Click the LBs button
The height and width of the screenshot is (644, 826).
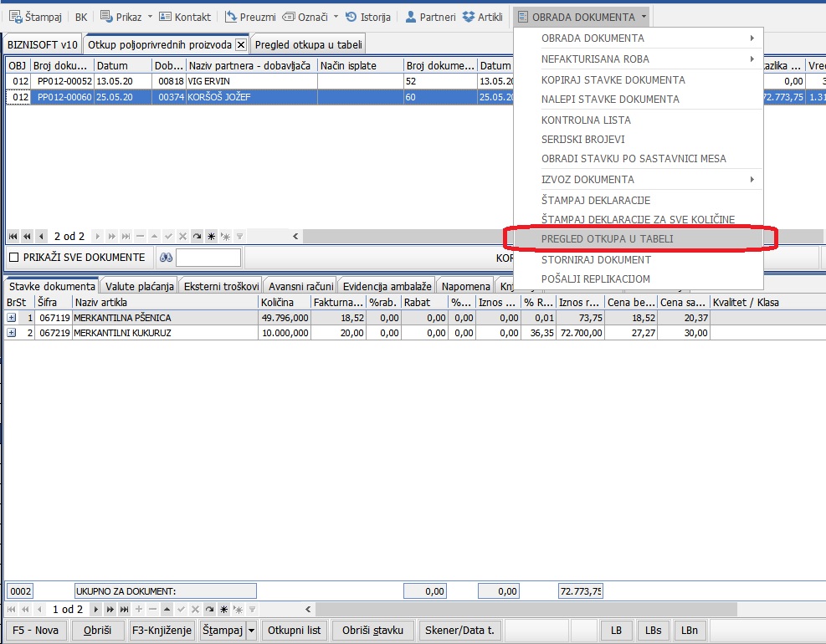[x=654, y=631]
